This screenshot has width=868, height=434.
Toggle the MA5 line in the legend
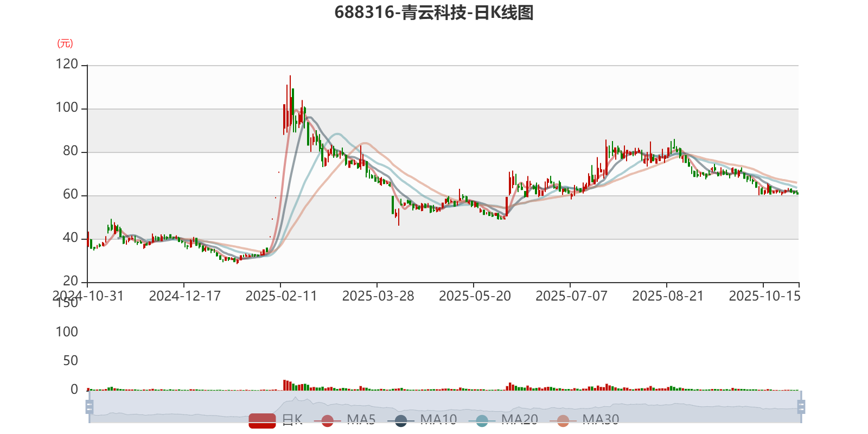(344, 420)
